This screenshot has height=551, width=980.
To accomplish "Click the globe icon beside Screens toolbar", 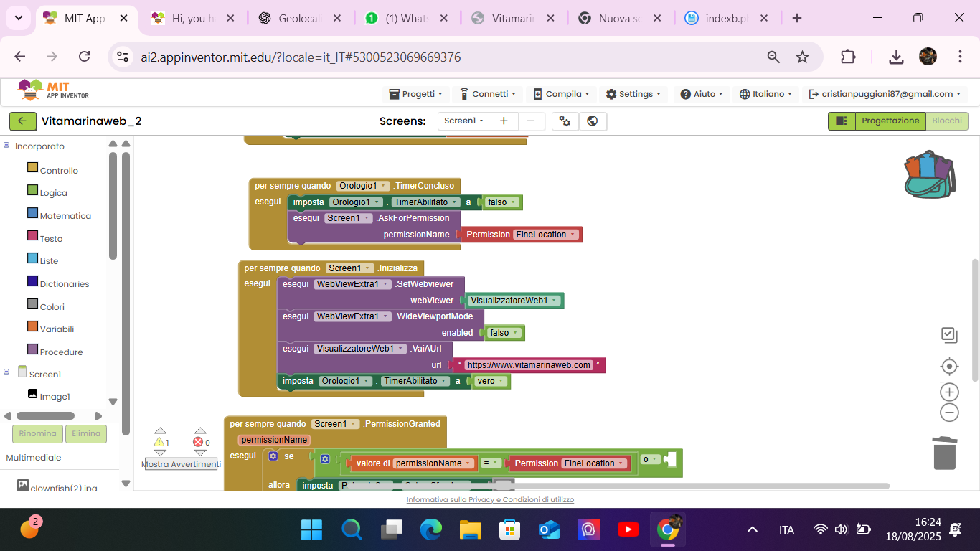I will 593,121.
